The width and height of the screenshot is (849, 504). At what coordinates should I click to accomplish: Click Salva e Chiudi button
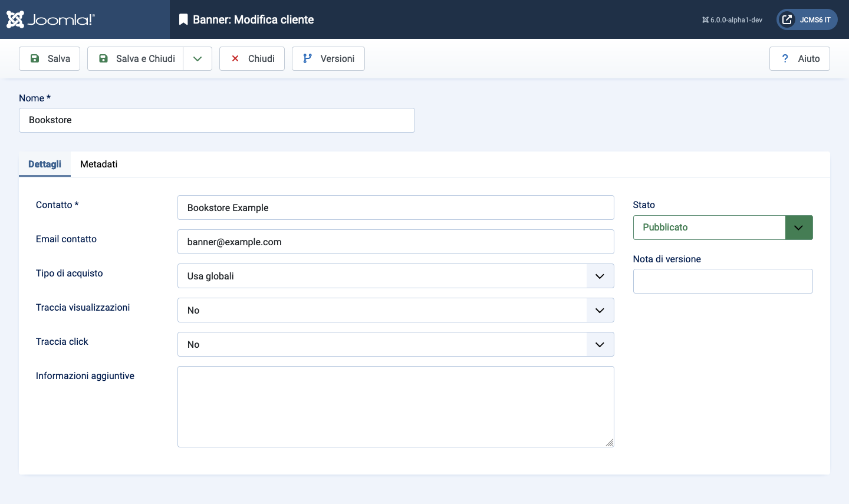point(136,58)
